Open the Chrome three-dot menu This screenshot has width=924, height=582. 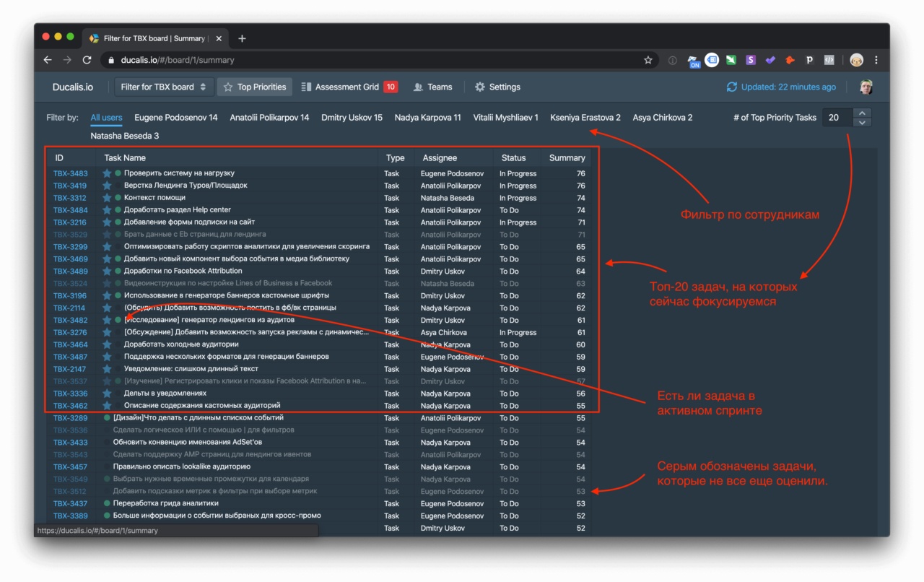coord(876,60)
